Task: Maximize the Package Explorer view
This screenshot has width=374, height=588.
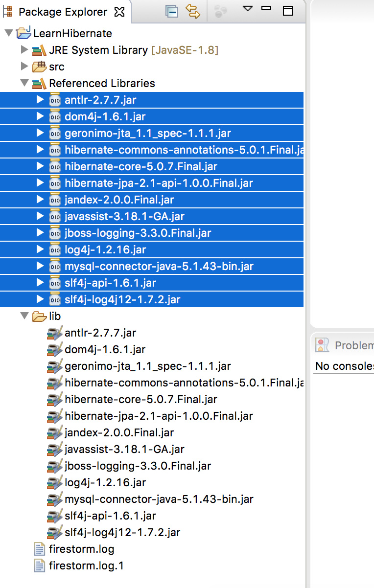Action: tap(288, 11)
